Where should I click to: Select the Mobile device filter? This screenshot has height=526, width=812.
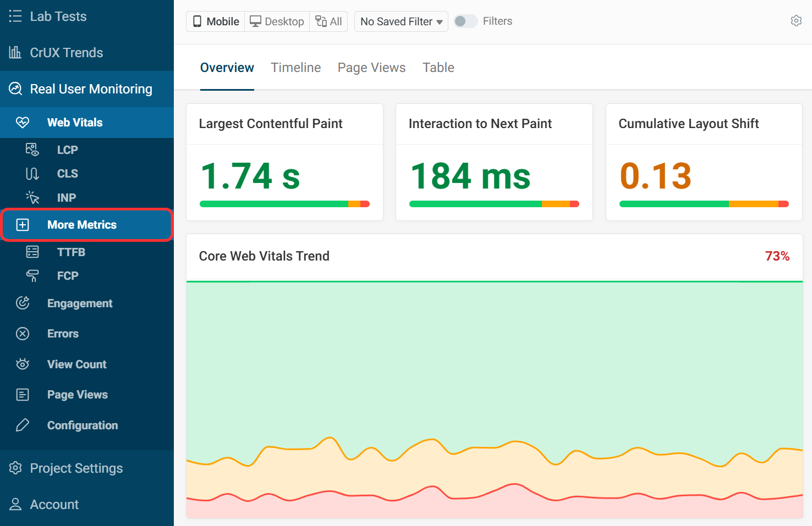point(215,21)
